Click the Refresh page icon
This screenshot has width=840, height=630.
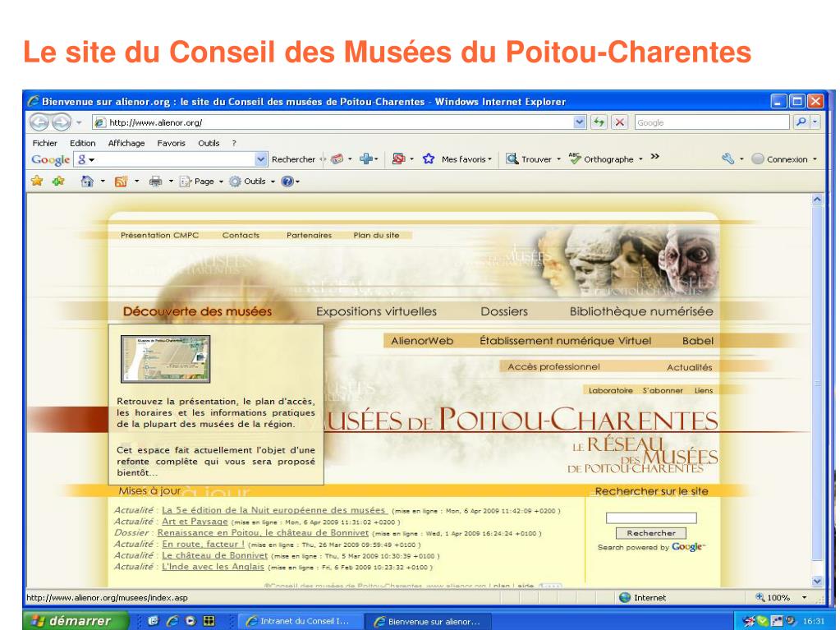pyautogui.click(x=599, y=122)
